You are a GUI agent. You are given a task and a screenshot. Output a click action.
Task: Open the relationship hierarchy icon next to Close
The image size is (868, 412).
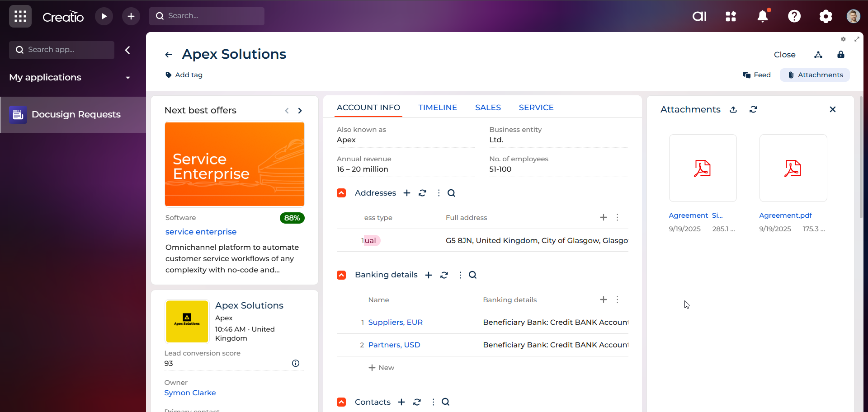pos(818,55)
